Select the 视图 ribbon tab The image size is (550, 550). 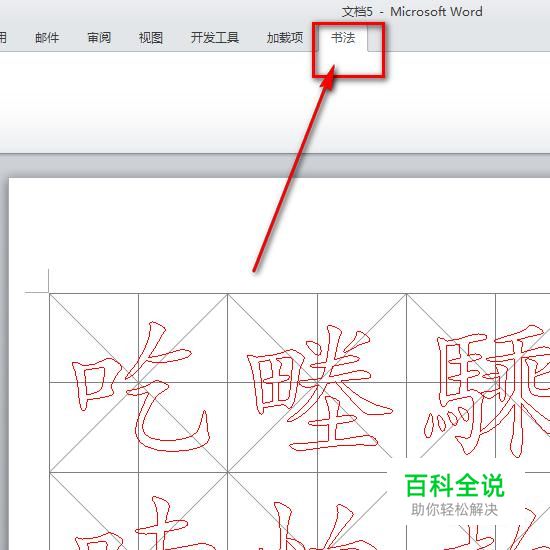pyautogui.click(x=151, y=38)
